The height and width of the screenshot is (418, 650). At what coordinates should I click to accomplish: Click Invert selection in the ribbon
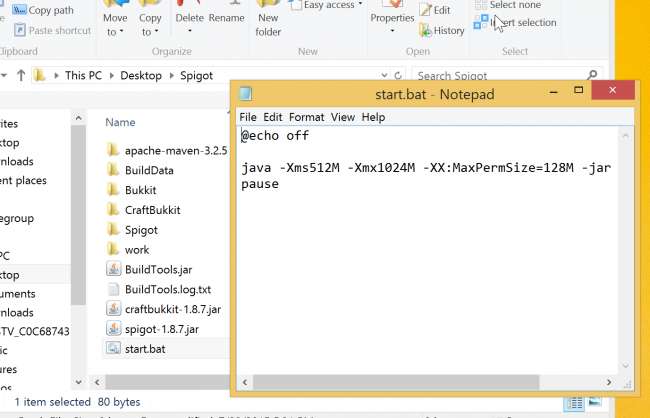515,22
